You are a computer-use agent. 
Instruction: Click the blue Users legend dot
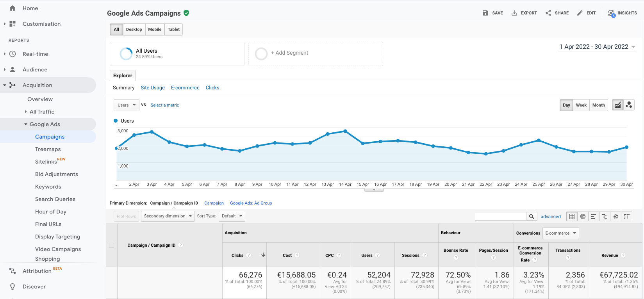[116, 121]
